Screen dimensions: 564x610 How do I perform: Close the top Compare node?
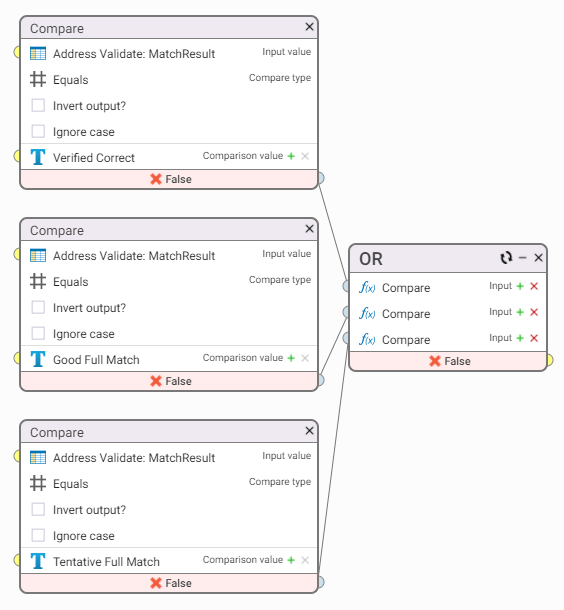click(x=309, y=27)
